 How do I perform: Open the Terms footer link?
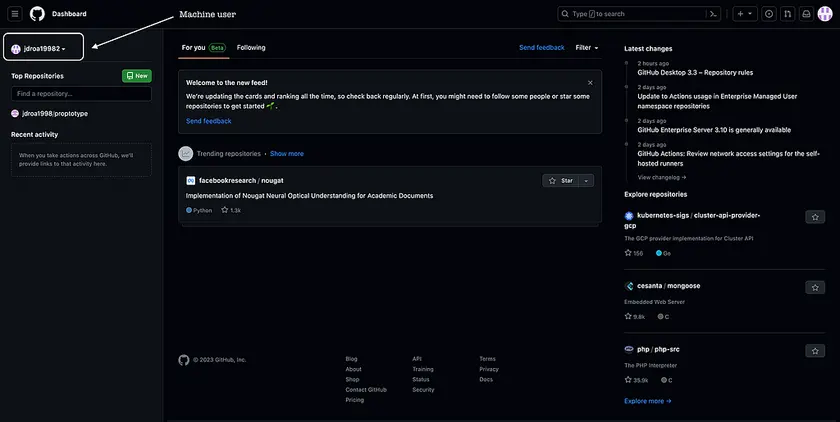point(488,359)
